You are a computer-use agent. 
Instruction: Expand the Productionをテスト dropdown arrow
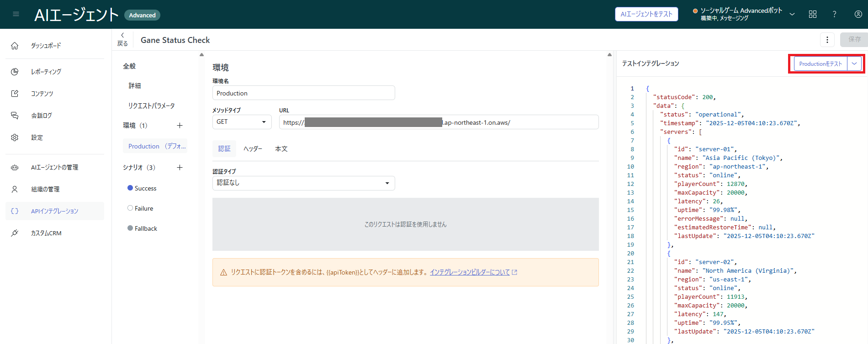(854, 64)
